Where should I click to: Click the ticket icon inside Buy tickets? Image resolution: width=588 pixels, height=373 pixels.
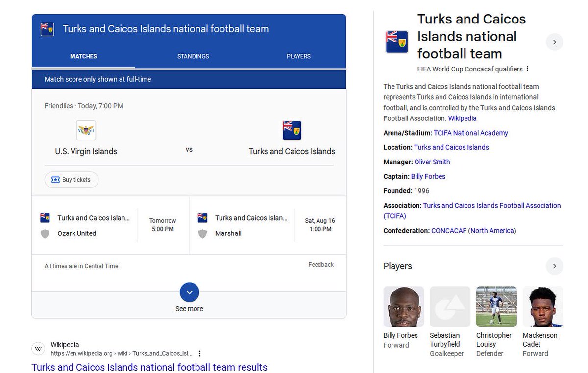pyautogui.click(x=55, y=180)
